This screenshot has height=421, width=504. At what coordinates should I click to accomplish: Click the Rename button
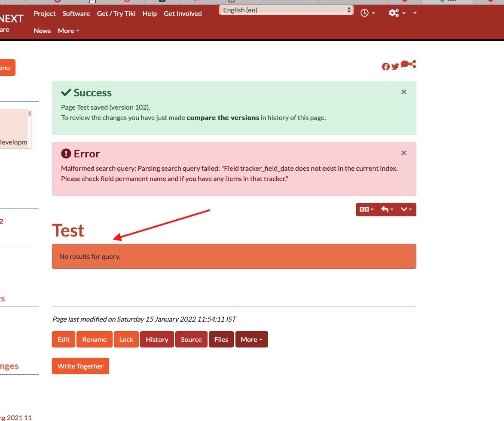(x=95, y=339)
